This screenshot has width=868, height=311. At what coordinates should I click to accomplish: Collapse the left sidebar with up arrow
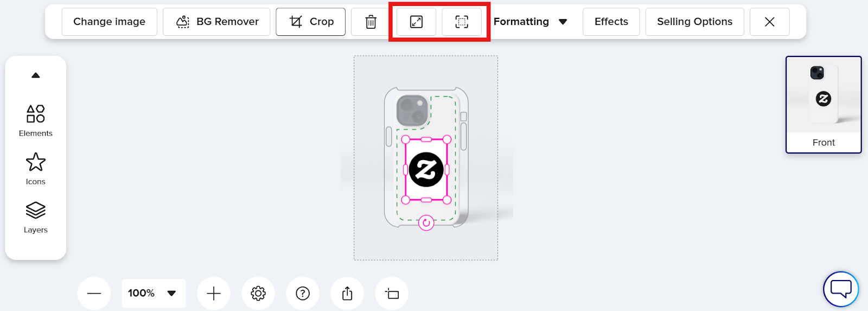pyautogui.click(x=36, y=75)
